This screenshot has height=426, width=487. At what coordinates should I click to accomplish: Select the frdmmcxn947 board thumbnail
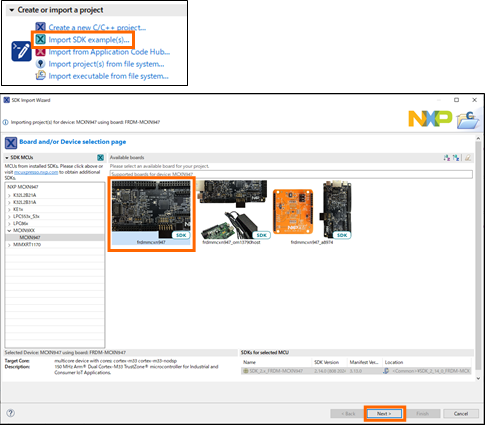click(x=151, y=213)
